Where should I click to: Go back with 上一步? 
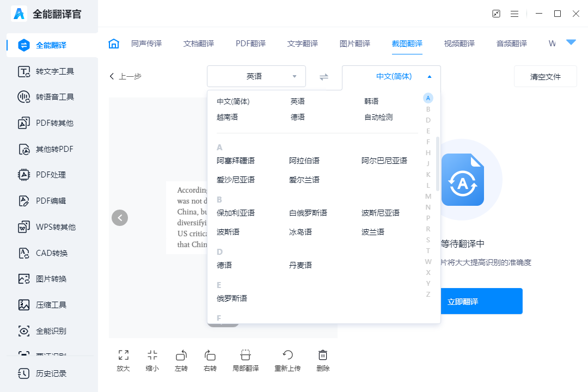[x=126, y=77]
